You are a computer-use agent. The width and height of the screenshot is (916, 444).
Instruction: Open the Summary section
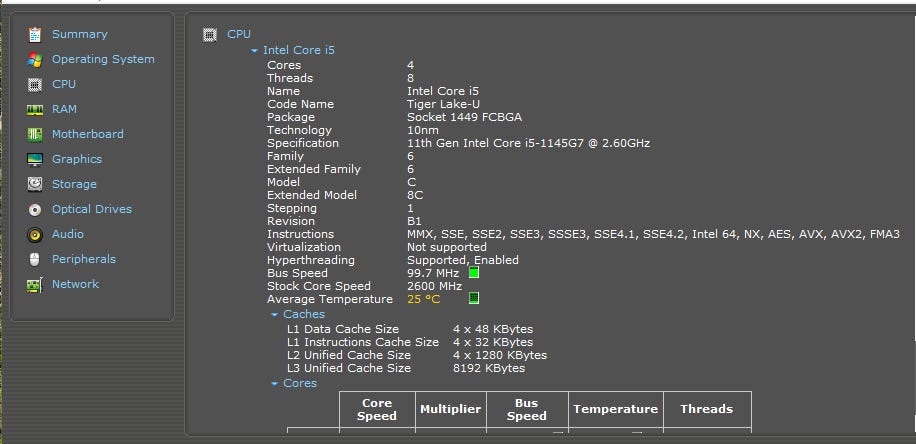pyautogui.click(x=79, y=34)
